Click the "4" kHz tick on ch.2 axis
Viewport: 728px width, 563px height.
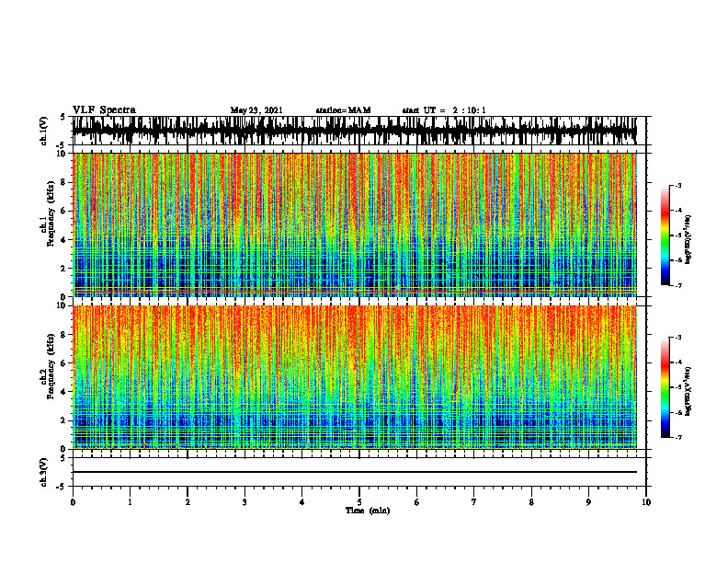tap(64, 392)
